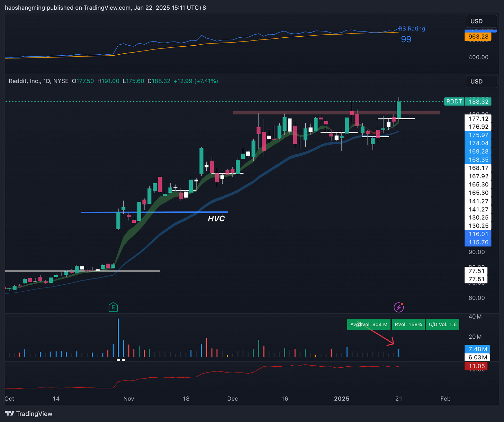Click the green 188.32 last price label
This screenshot has height=422, width=504.
478,102
